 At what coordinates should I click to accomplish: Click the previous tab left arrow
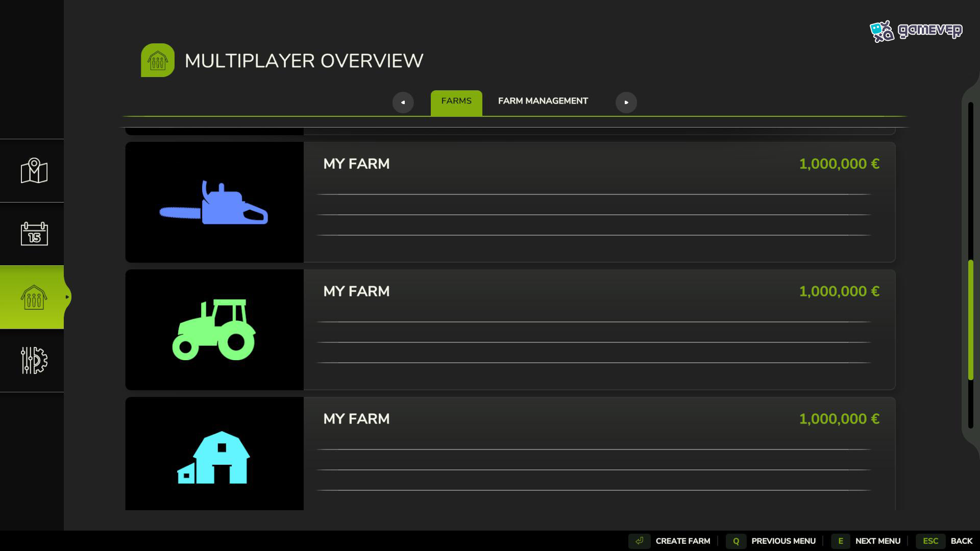click(x=403, y=102)
